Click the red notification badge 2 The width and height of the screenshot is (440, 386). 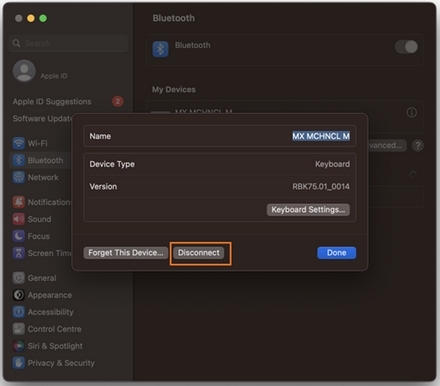117,101
